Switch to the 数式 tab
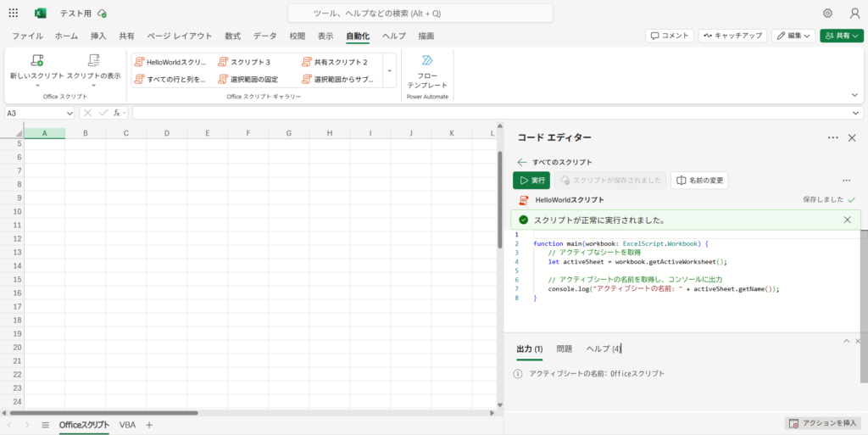The image size is (868, 435). [x=232, y=36]
